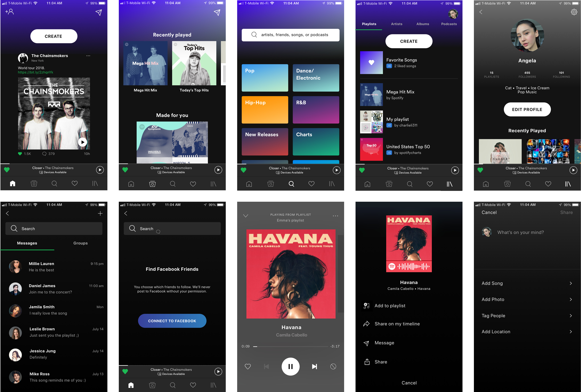Open the Home icon in the genre browse bottom bar
Screen dimensions: 581x392
coord(249,184)
